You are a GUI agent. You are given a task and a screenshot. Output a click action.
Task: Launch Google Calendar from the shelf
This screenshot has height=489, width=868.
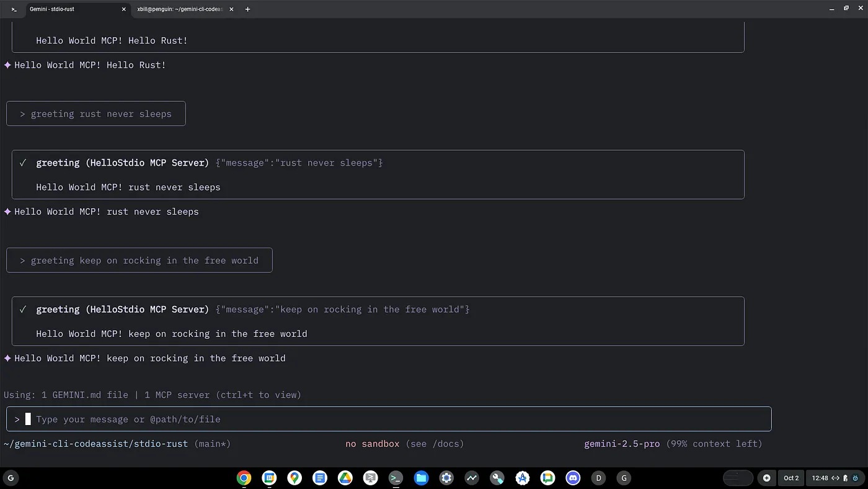269,478
